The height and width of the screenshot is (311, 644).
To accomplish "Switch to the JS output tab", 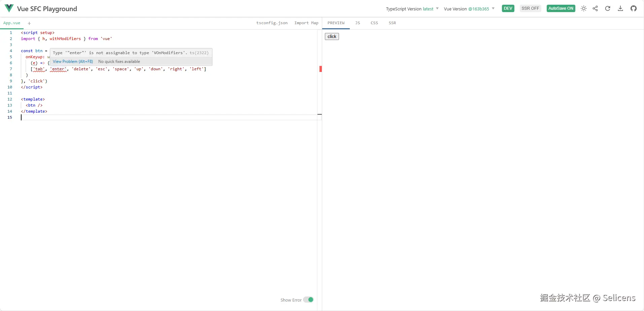I will click(x=358, y=23).
